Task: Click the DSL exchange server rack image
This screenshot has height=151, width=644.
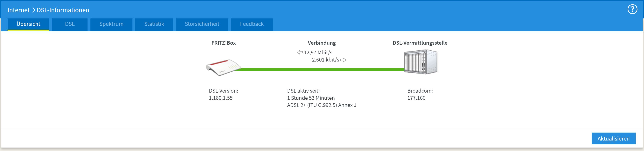Action: [421, 62]
